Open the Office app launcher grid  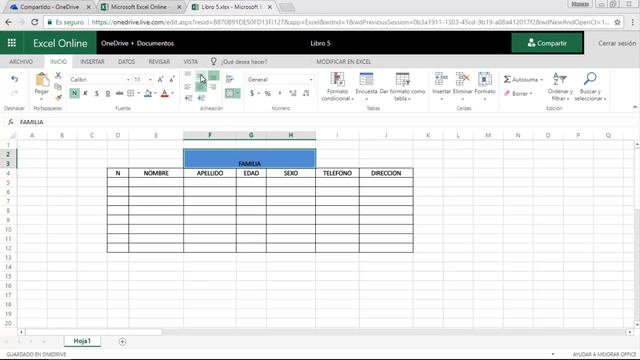(x=11, y=43)
